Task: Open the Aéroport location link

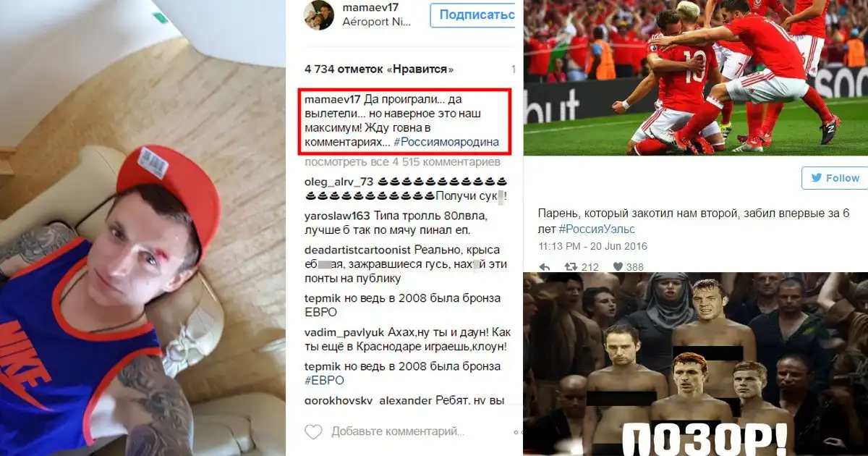Action: point(376,22)
